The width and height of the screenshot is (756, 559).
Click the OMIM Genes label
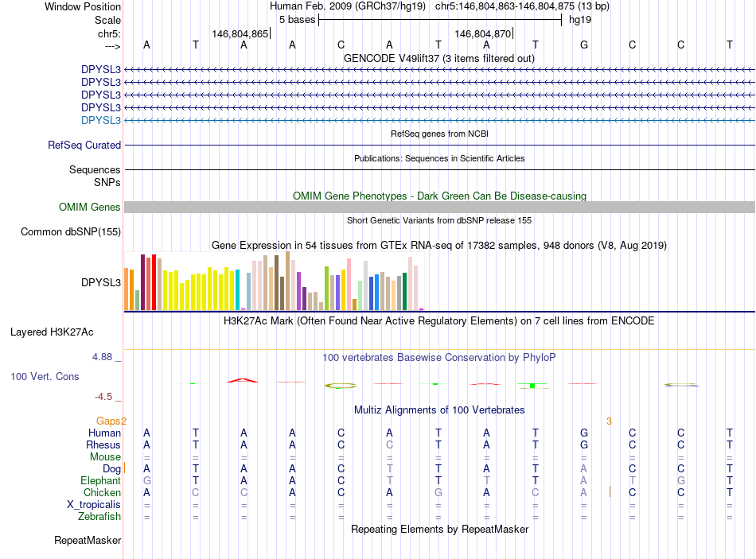click(x=90, y=208)
